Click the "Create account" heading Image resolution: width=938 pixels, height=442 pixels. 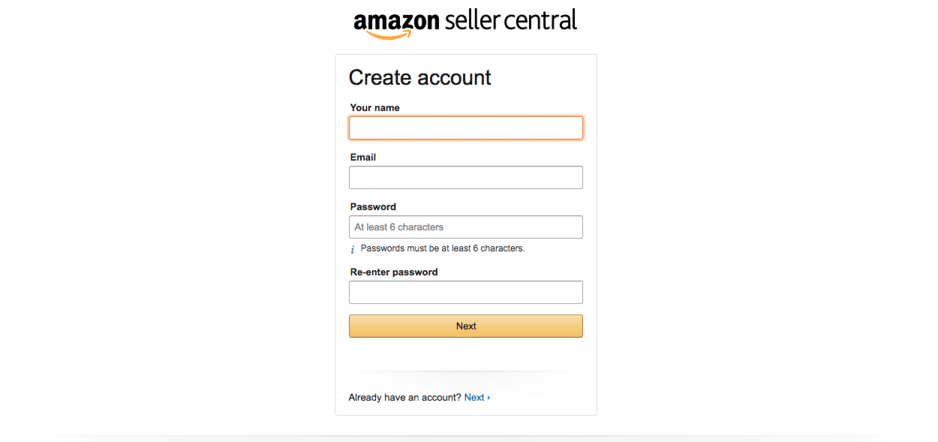coord(420,78)
